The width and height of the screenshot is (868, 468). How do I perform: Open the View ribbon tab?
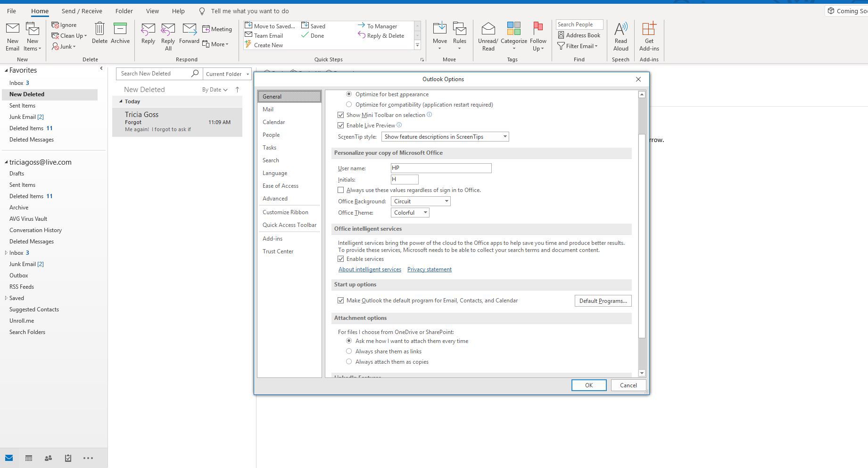pos(152,11)
